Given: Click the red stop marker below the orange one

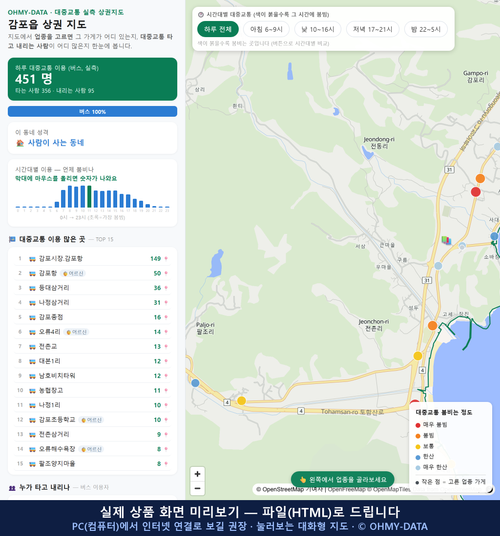Looking at the screenshot, I should click(x=475, y=192).
